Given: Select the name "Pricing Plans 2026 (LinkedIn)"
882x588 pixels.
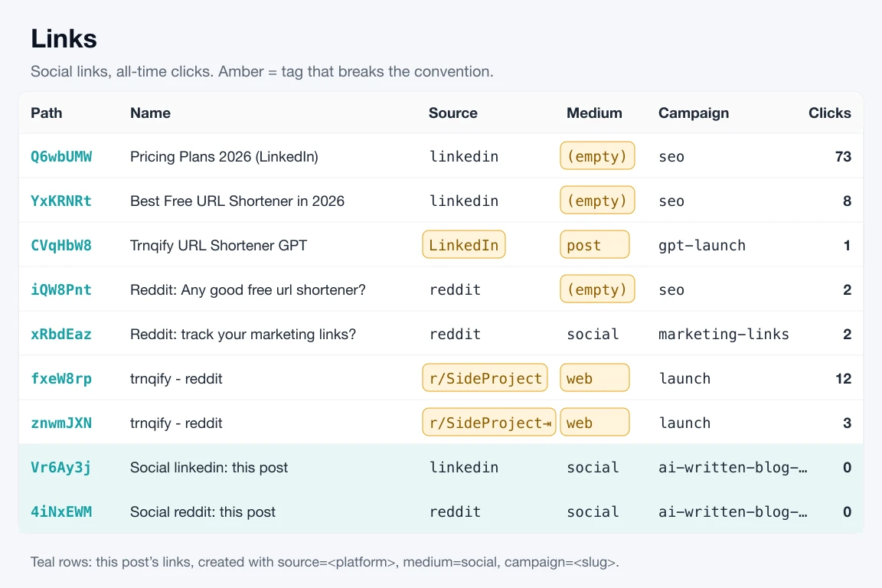Looking at the screenshot, I should tap(224, 156).
